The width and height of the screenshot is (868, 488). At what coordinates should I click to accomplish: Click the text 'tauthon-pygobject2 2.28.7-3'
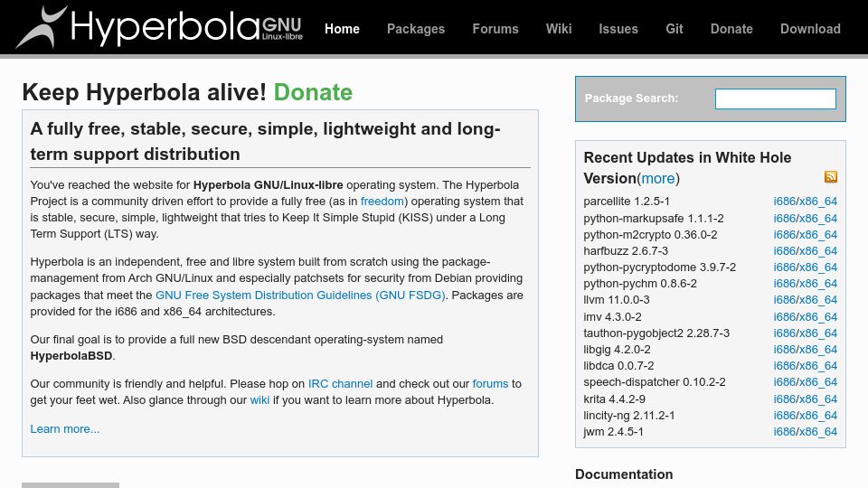(656, 333)
